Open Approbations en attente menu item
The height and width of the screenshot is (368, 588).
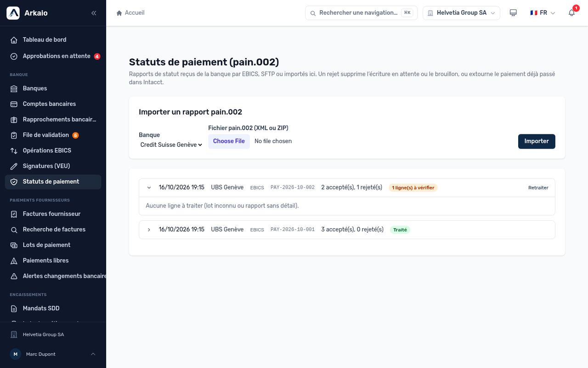53,56
